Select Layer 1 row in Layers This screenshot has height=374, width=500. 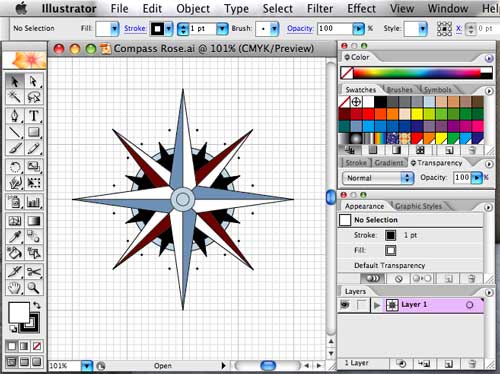click(411, 305)
